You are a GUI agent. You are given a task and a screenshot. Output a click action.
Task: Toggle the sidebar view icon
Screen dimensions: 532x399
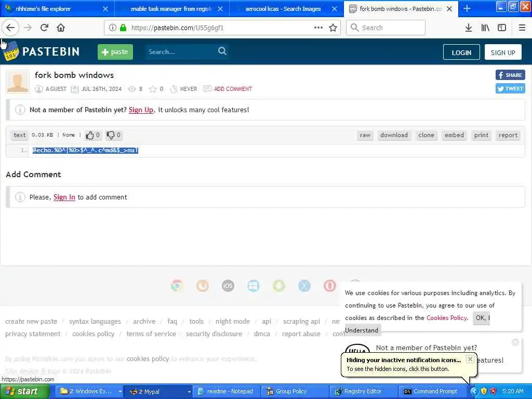502,28
